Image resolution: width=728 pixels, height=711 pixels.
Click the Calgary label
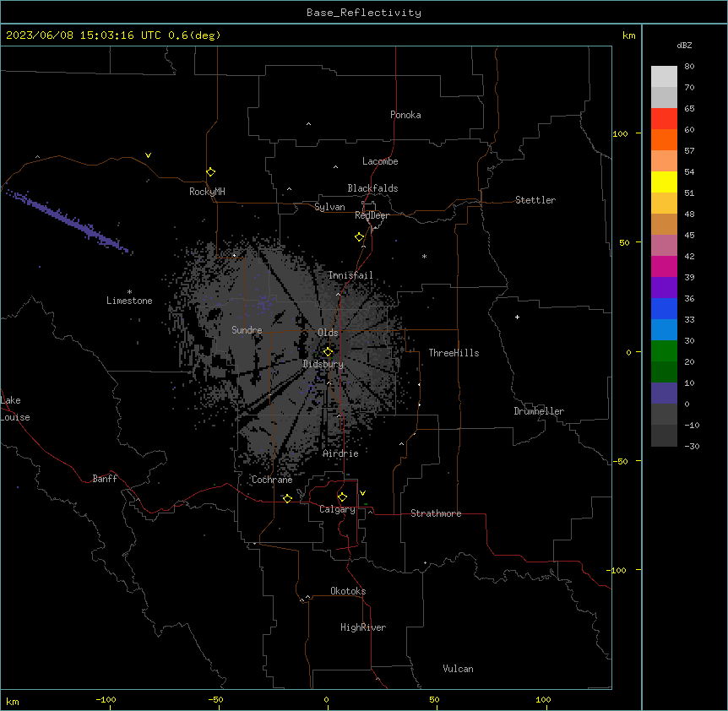[x=337, y=509]
